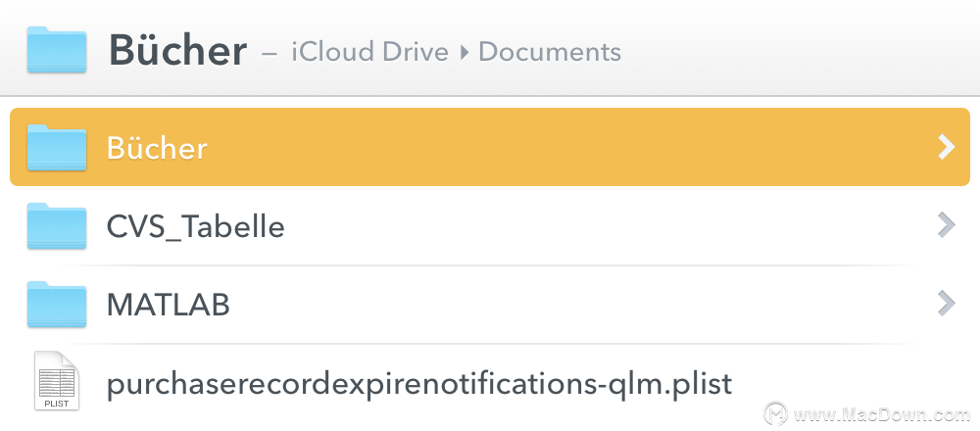Click the folder icon in the highlighted Bücher row
This screenshot has width=980, height=431.
(57, 147)
